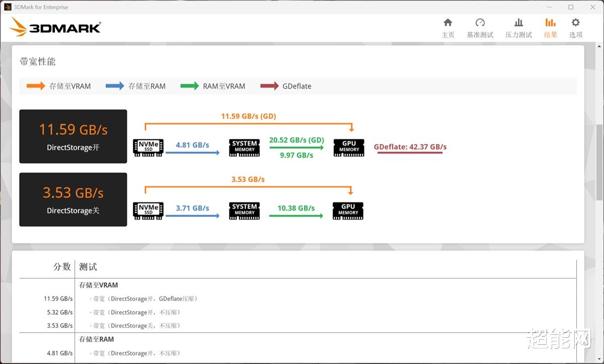
Task: Open options gear icon (选项)
Action: (x=576, y=23)
